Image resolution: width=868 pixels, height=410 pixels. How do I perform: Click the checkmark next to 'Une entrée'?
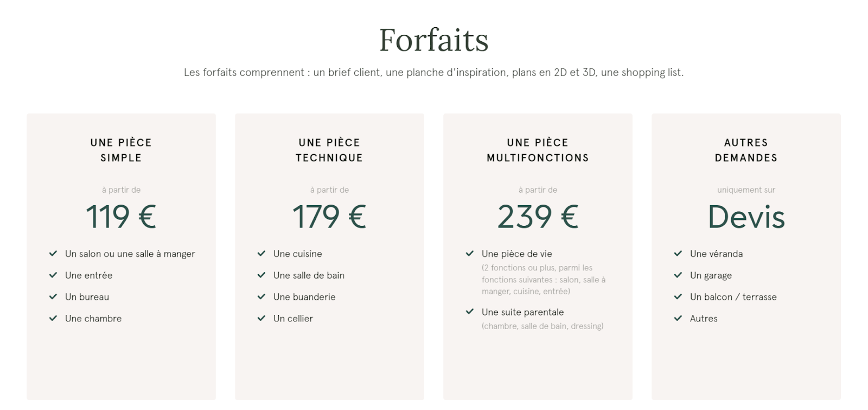tap(53, 275)
